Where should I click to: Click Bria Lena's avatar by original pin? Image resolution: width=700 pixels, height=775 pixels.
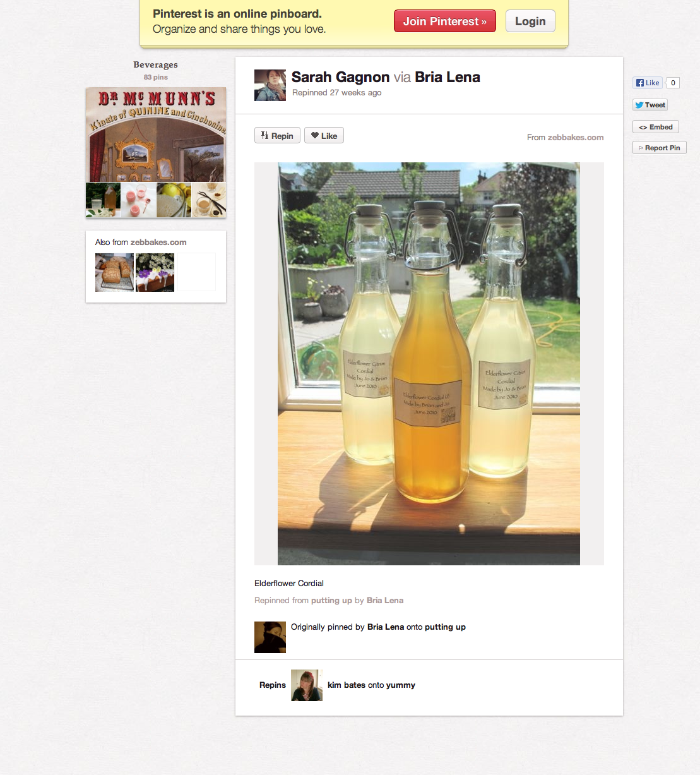pos(270,637)
